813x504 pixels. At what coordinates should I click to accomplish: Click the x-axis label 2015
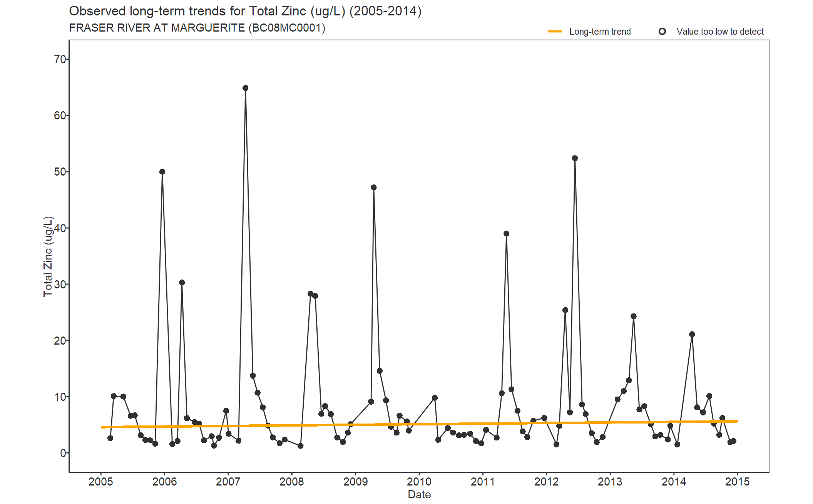pyautogui.click(x=738, y=482)
